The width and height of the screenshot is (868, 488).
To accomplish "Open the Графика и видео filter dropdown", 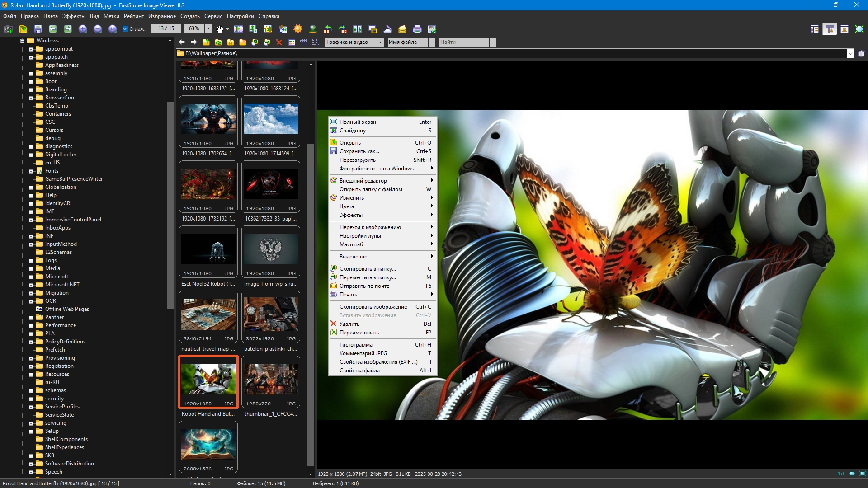I will [380, 42].
